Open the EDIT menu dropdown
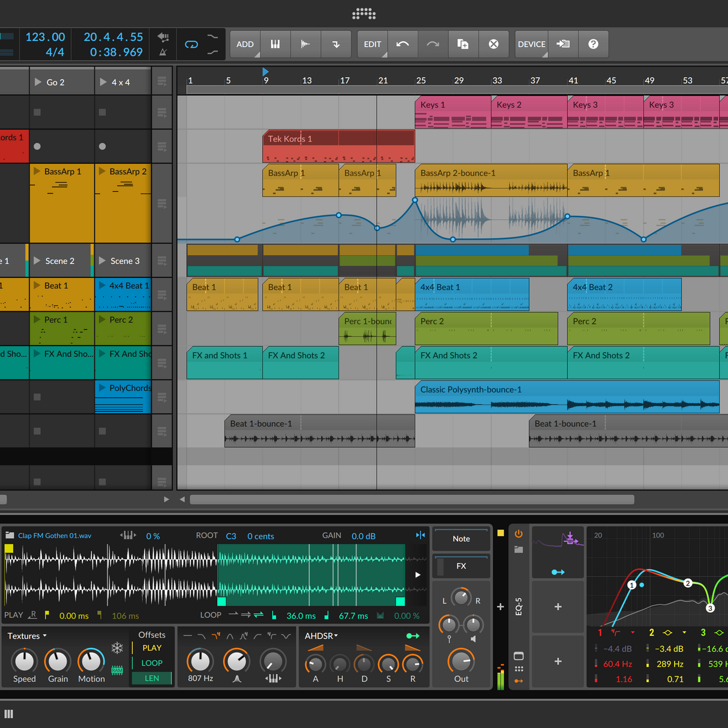Screen dimensions: 728x728 pos(372,44)
